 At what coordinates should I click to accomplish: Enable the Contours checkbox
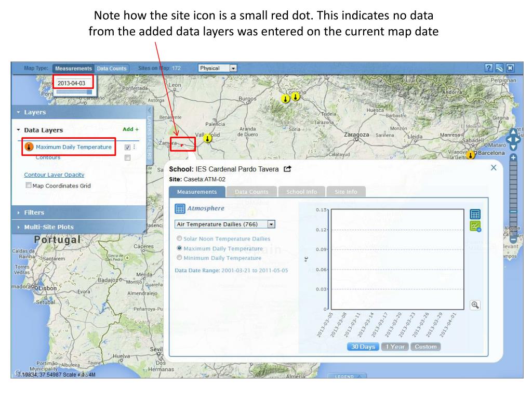[127, 157]
